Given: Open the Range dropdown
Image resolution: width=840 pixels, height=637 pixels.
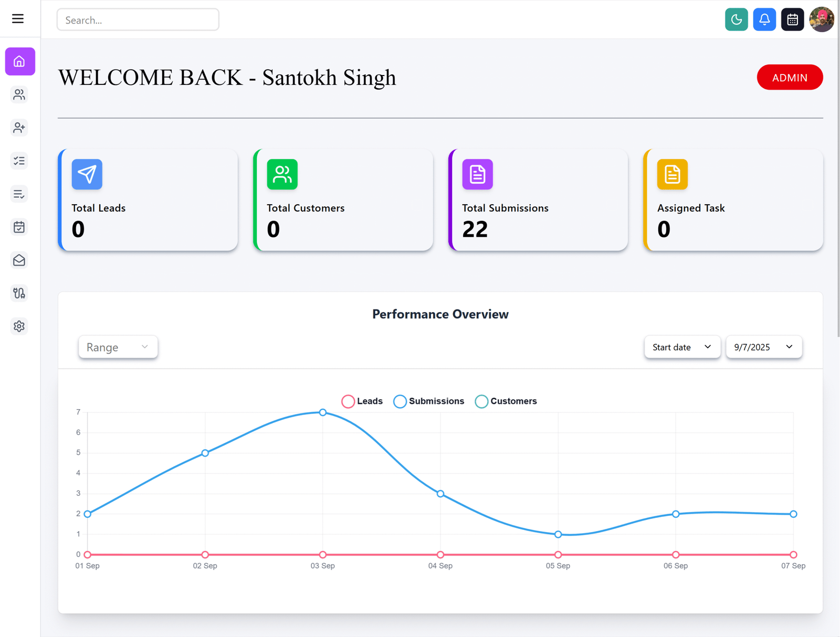Looking at the screenshot, I should tap(118, 347).
